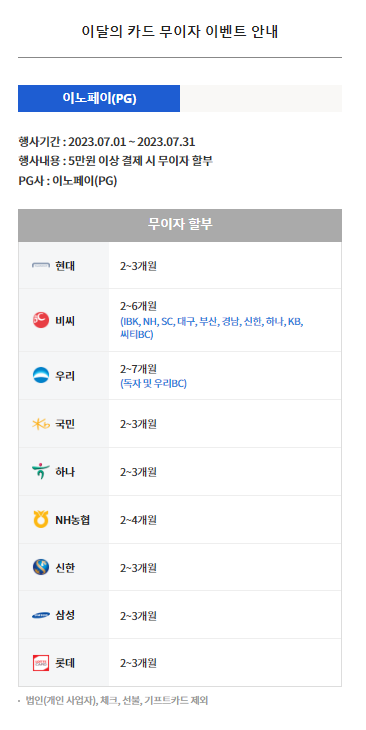The width and height of the screenshot is (366, 730).
Task: Select the 이노페이(PG) tab
Action: 99,98
